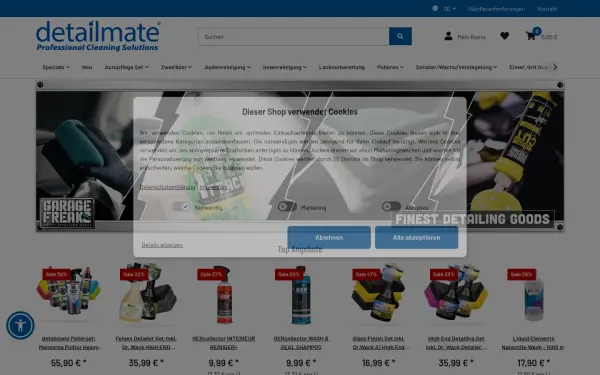Open the Impressum link
Screen dimensions: 600x375
(214, 187)
